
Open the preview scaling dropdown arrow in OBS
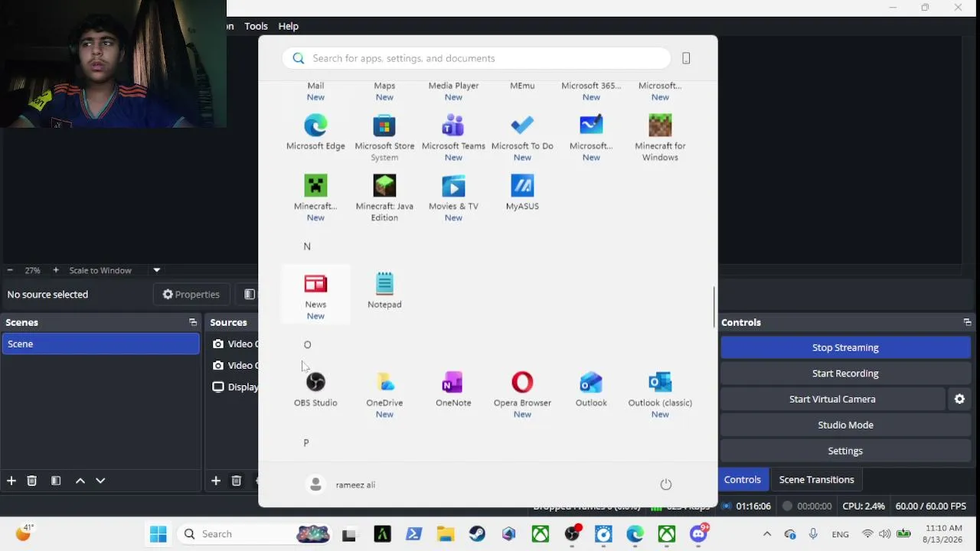point(156,270)
